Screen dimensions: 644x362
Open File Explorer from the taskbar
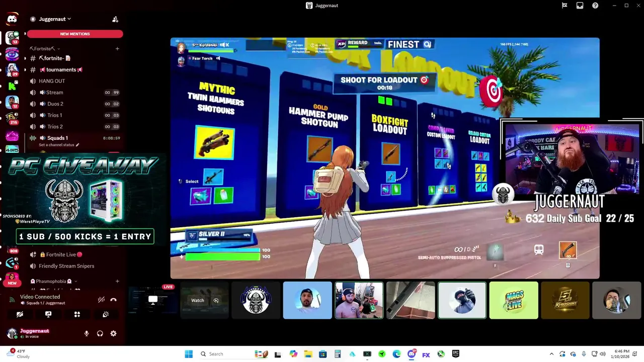coord(308,354)
